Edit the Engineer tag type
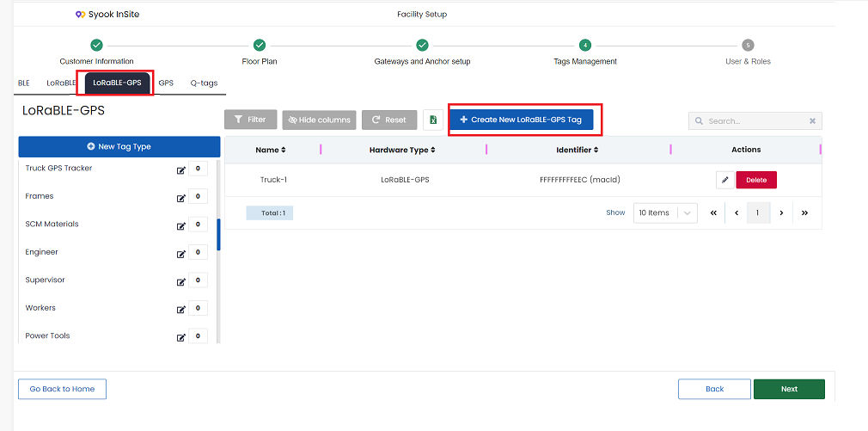 [x=181, y=255]
